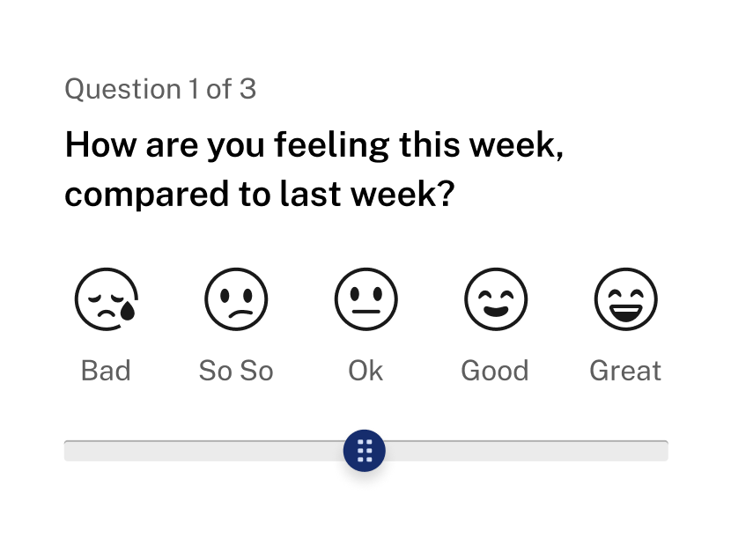Click the "Bad" label
Image resolution: width=731 pixels, height=560 pixels.
[x=106, y=371]
